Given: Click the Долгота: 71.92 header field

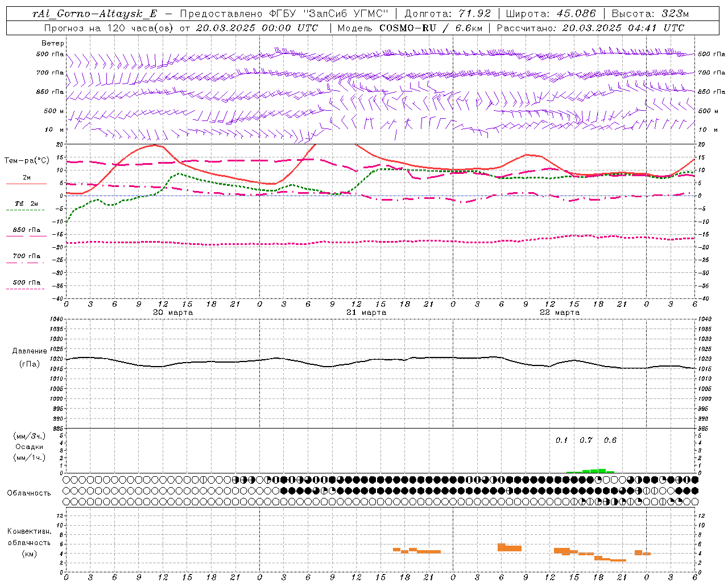Looking at the screenshot, I should click(447, 14).
